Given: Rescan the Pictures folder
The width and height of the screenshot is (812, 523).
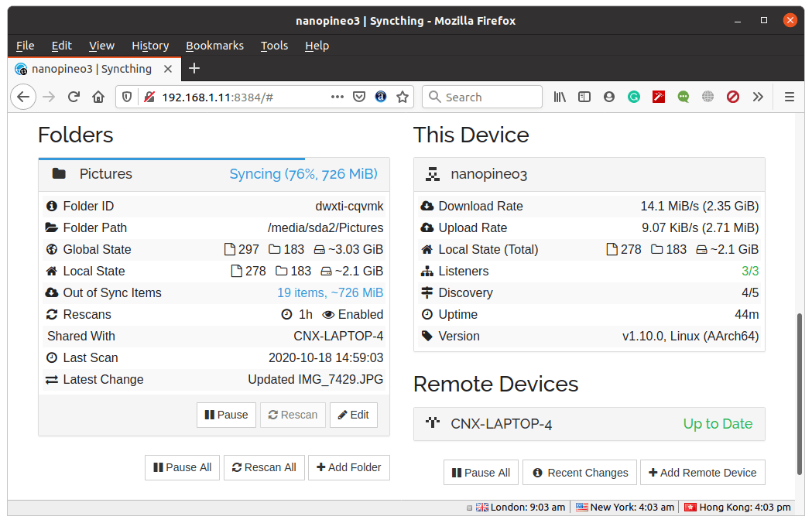Looking at the screenshot, I should 293,415.
